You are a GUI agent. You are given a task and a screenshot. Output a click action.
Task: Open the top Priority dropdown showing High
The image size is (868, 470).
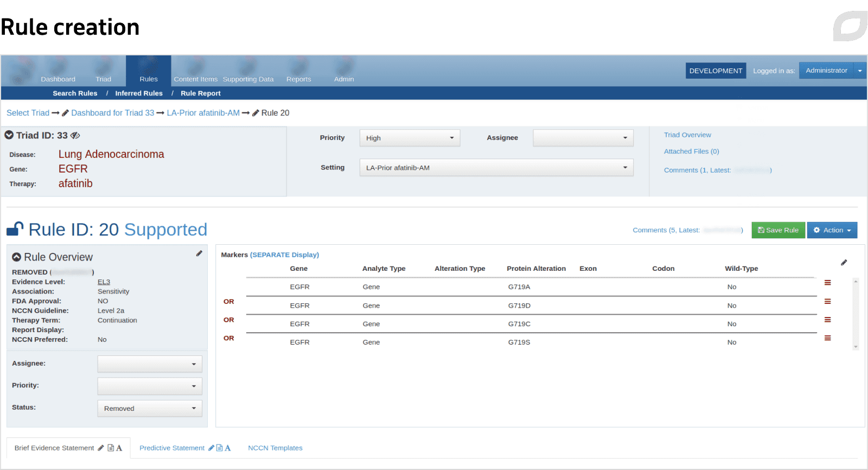[x=410, y=138]
